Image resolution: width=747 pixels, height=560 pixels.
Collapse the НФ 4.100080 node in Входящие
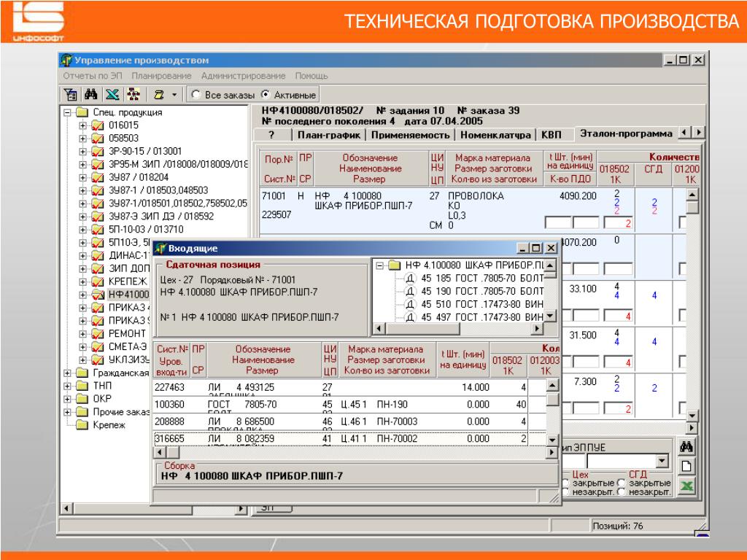(x=379, y=265)
